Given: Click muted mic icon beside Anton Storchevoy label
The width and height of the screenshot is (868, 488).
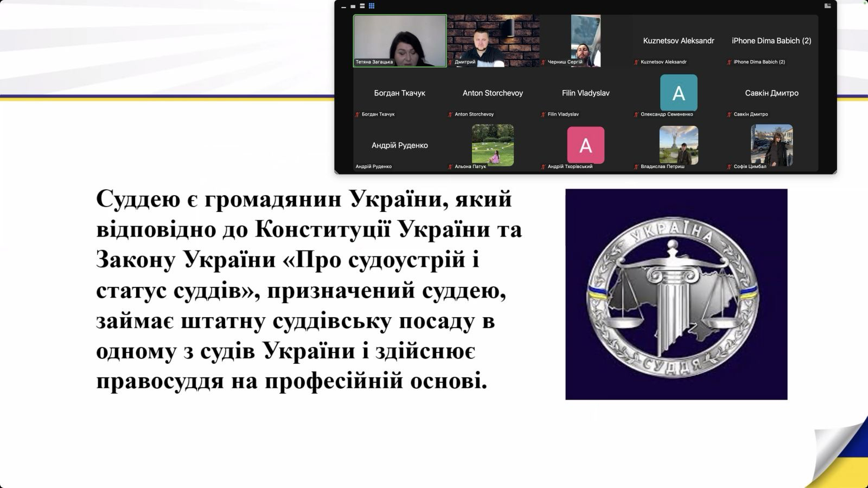Looking at the screenshot, I should (450, 114).
